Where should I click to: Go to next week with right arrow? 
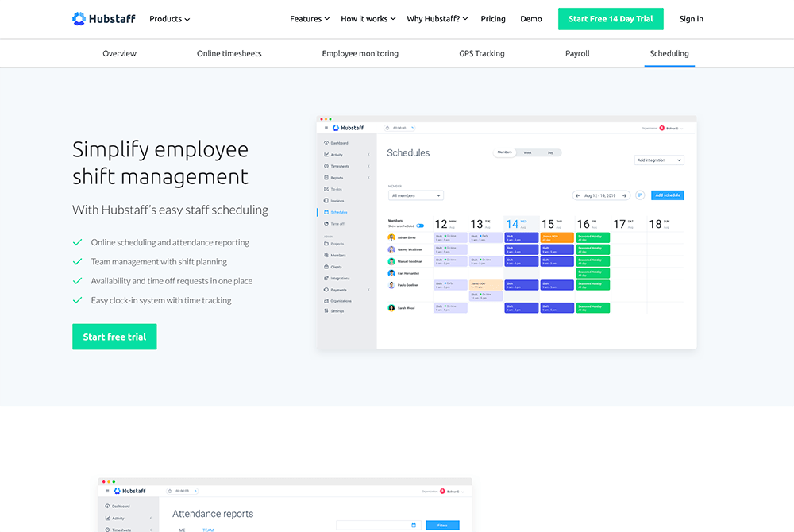point(624,195)
